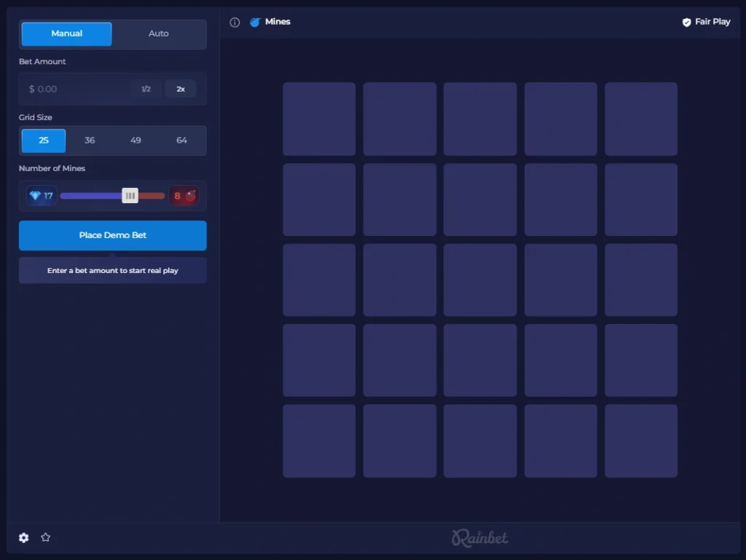Double the bet with 2x button
The height and width of the screenshot is (560, 746).
(x=181, y=89)
